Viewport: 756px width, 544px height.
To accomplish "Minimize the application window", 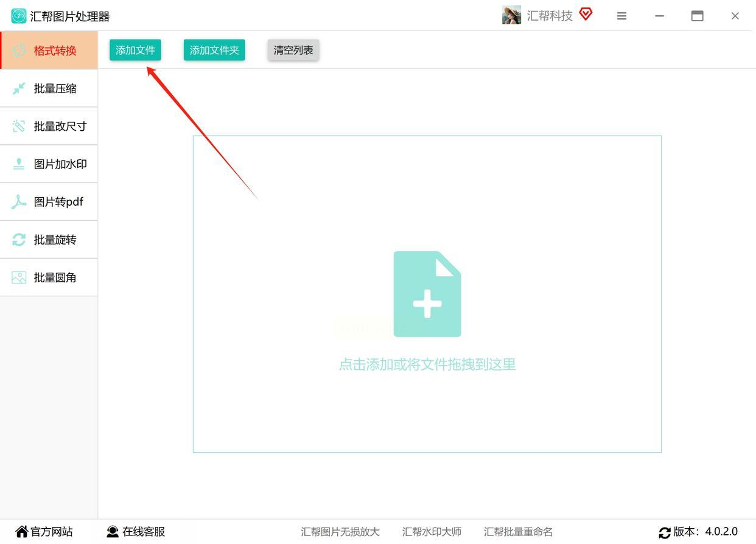I will (659, 16).
